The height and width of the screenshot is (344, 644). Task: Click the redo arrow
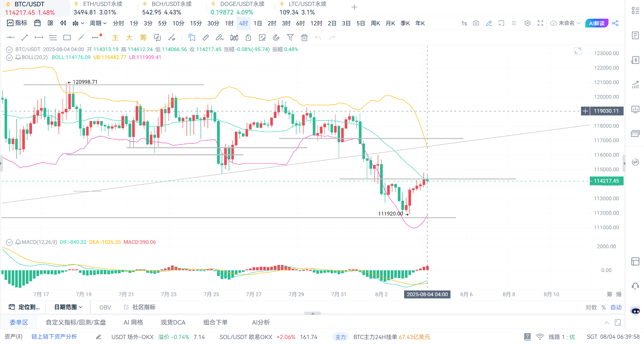coord(332,37)
